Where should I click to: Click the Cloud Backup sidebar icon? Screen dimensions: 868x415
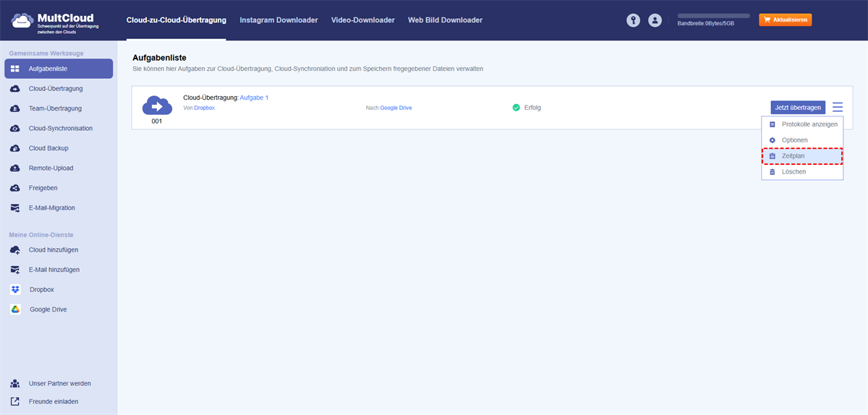click(14, 148)
